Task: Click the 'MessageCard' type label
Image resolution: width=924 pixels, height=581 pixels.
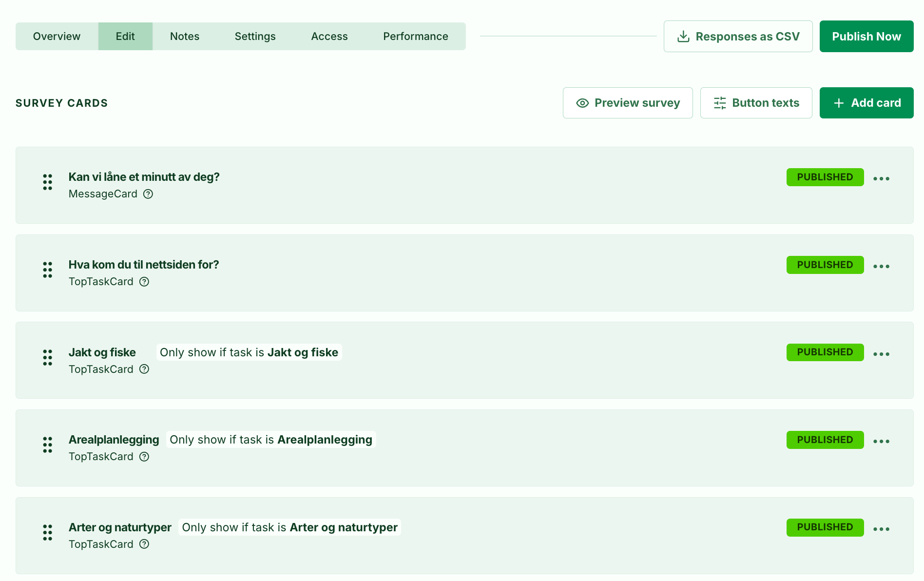Action: [103, 194]
